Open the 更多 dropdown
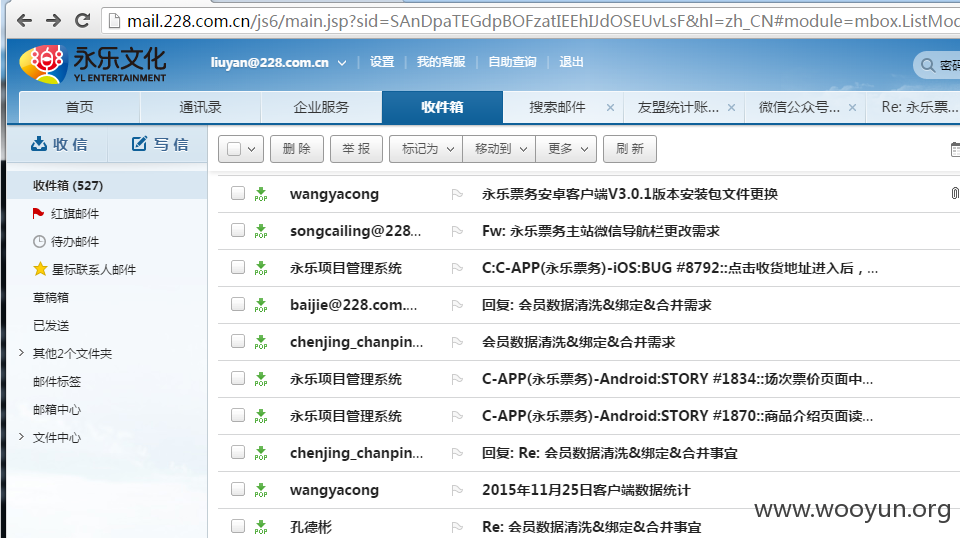The width and height of the screenshot is (960, 538). pos(566,149)
